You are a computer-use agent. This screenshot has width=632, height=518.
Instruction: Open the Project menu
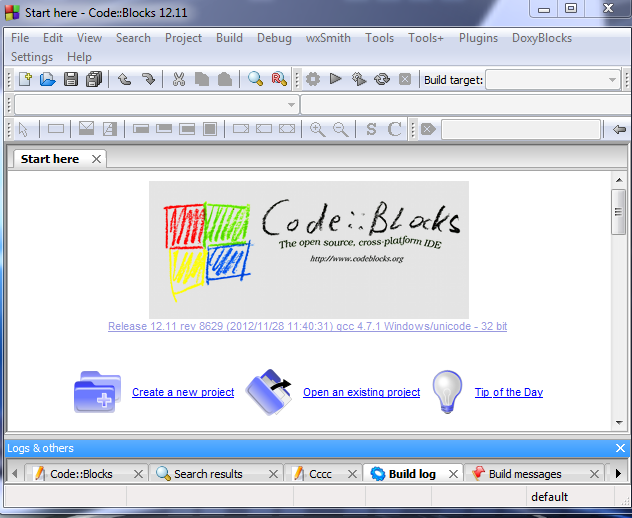pyautogui.click(x=183, y=38)
